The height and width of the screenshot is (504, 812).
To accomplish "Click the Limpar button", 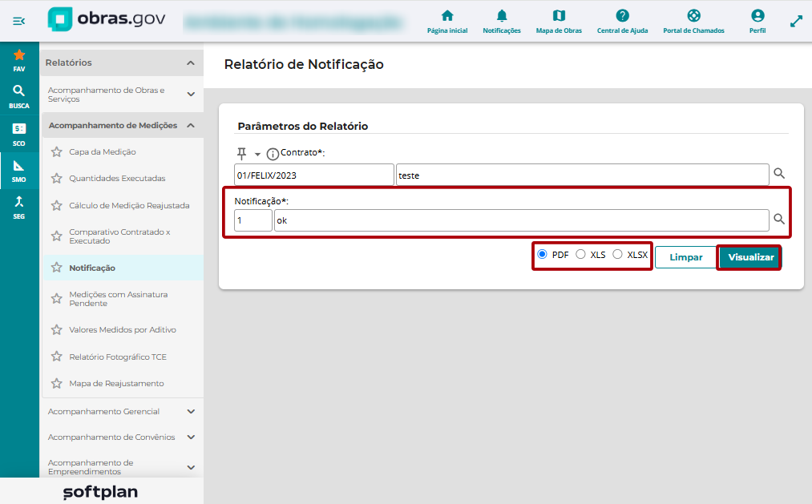I will tap(685, 257).
